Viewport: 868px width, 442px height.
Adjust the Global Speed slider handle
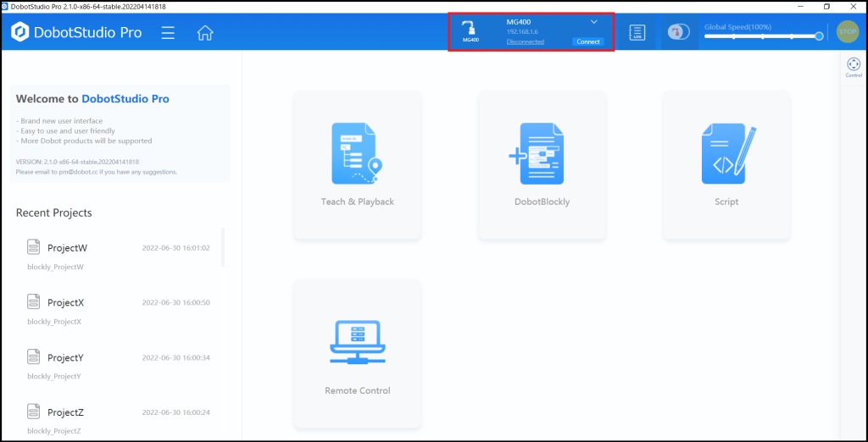(x=820, y=36)
